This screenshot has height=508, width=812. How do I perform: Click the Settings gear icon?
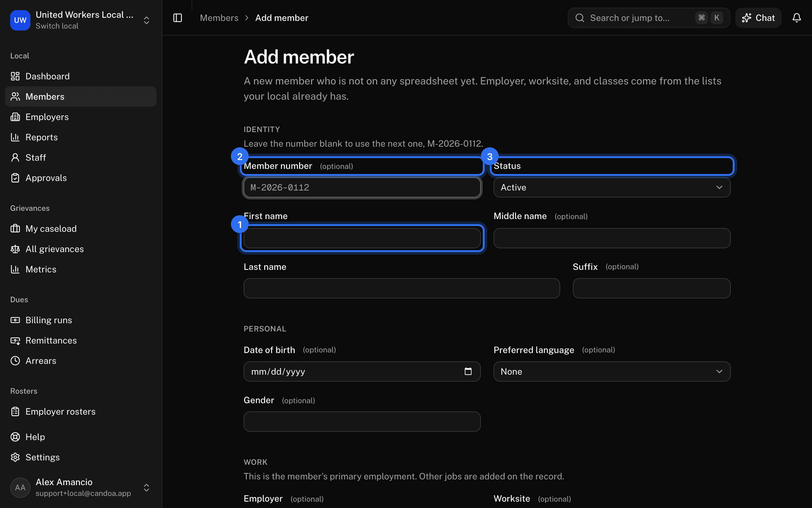[15, 457]
